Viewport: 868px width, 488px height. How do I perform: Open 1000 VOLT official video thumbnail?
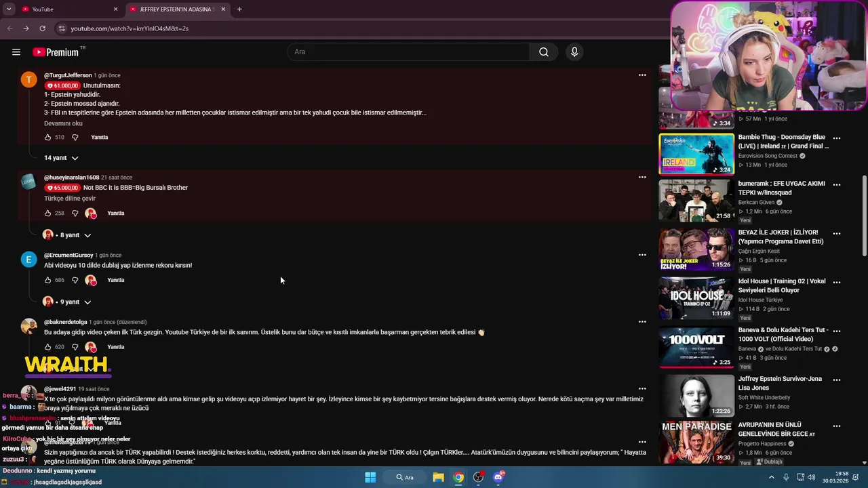696,347
